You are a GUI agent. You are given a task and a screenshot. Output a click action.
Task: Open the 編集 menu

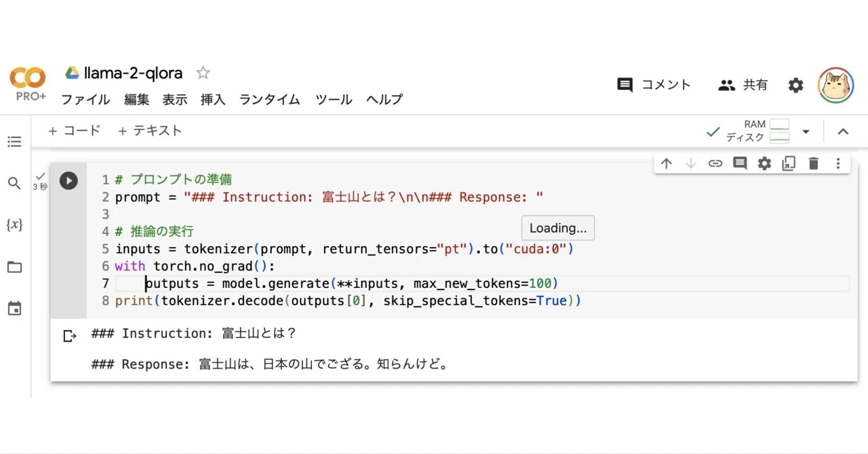click(136, 100)
